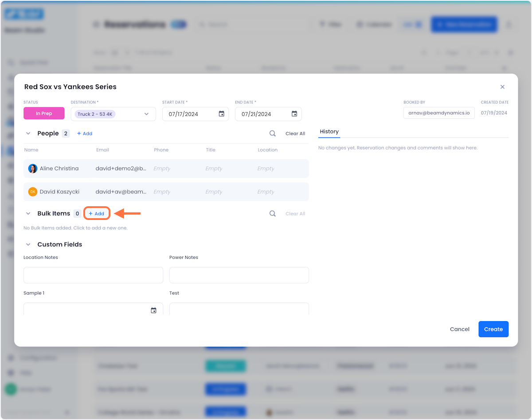Screen dimensions: 532x420
Task: Click David Kaszycki's name
Action: (59, 192)
